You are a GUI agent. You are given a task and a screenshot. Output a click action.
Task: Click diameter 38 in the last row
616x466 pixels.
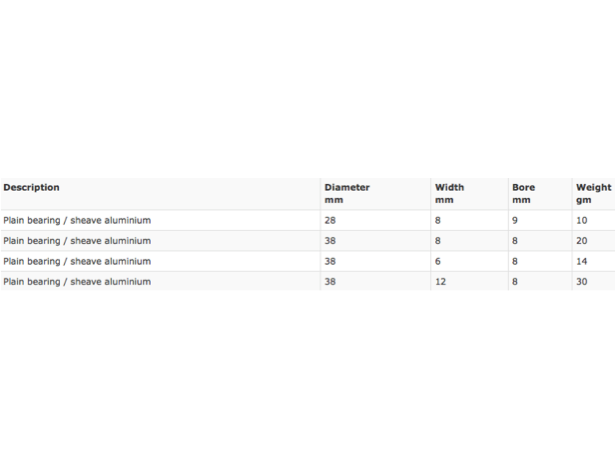(330, 282)
